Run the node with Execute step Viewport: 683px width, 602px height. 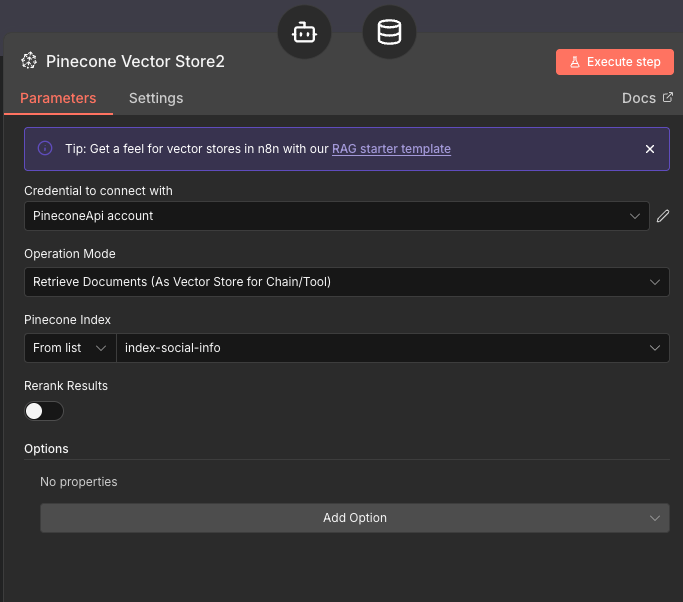click(615, 62)
